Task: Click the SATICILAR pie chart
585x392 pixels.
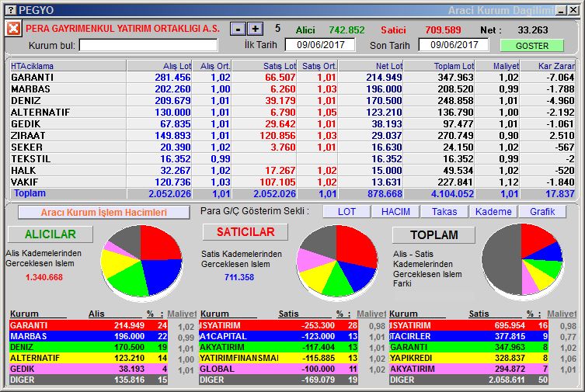Action: point(337,261)
